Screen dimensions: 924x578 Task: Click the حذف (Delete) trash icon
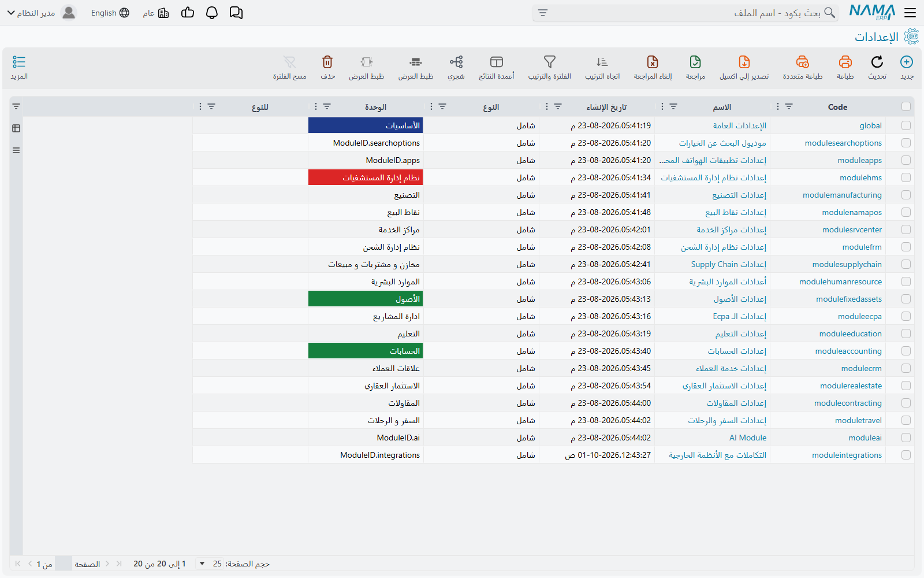tap(327, 62)
